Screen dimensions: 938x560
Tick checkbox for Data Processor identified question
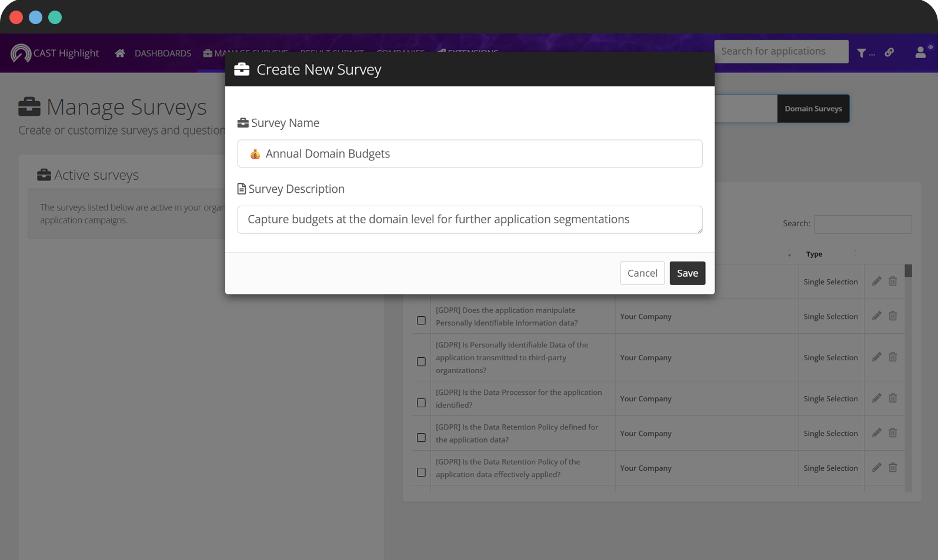[421, 403]
